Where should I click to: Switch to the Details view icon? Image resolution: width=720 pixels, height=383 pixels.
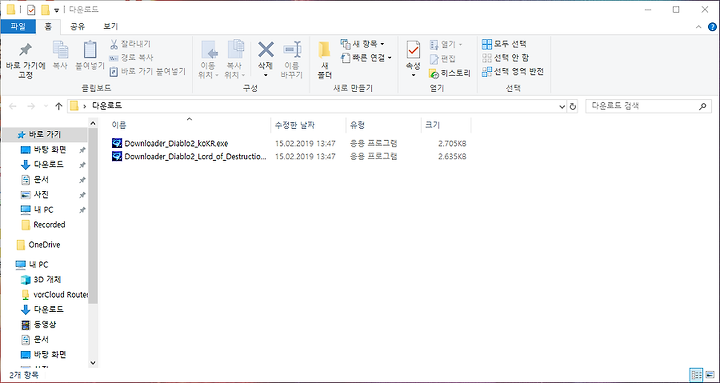[x=696, y=374]
